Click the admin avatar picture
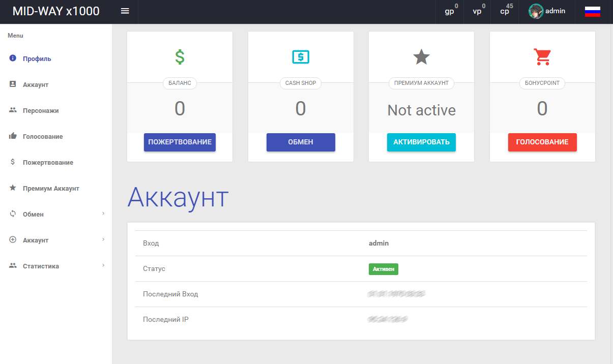This screenshot has height=364, width=613. tap(536, 11)
